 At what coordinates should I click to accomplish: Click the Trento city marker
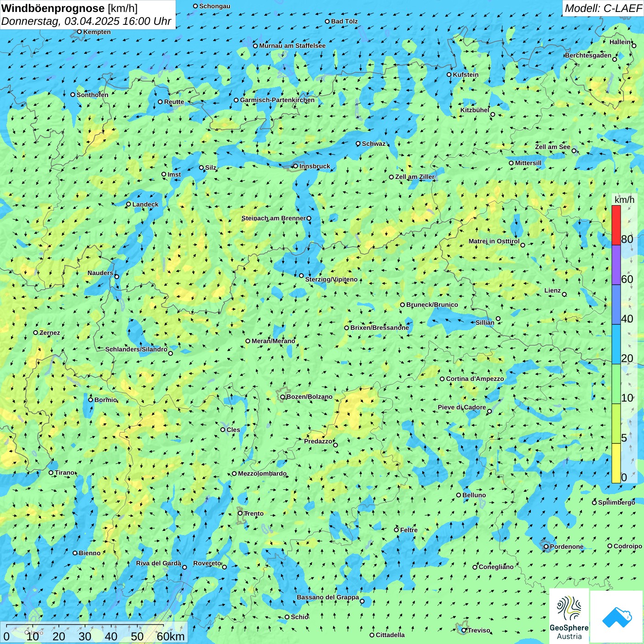240,513
